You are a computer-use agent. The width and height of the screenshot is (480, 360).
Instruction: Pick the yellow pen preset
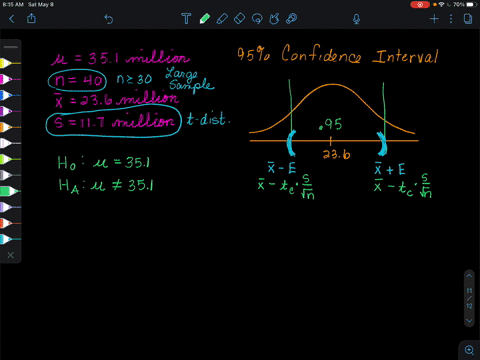pos(9,63)
